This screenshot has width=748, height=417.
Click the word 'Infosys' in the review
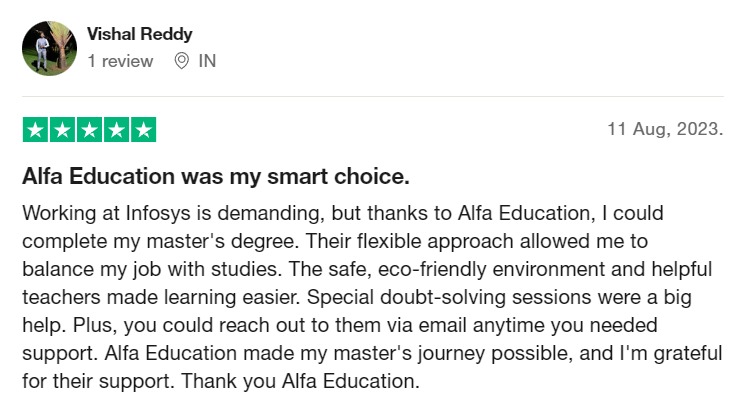[157, 214]
